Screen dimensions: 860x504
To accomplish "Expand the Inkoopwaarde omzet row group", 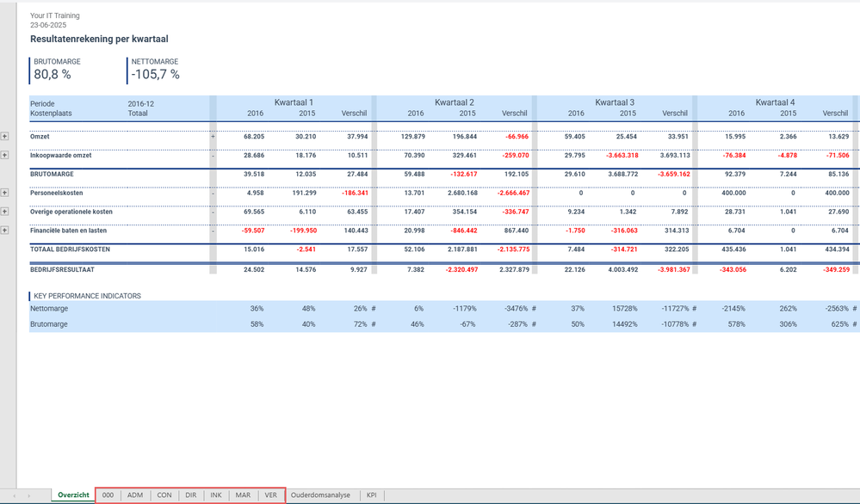I will (4, 155).
